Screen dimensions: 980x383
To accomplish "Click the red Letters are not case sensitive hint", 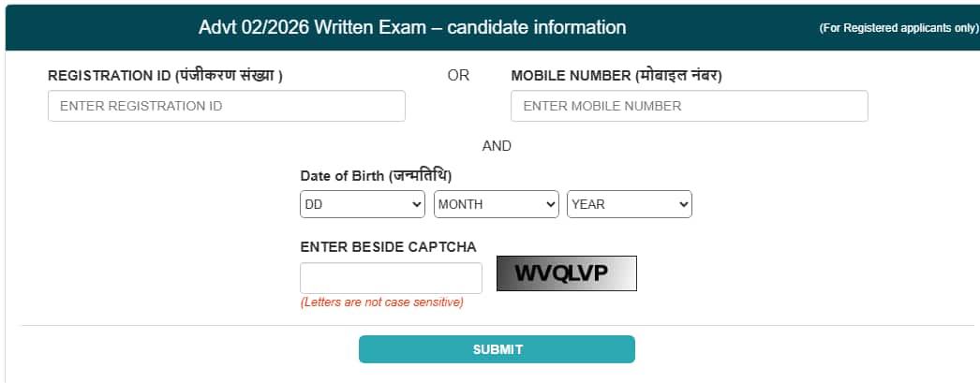I will tap(382, 302).
